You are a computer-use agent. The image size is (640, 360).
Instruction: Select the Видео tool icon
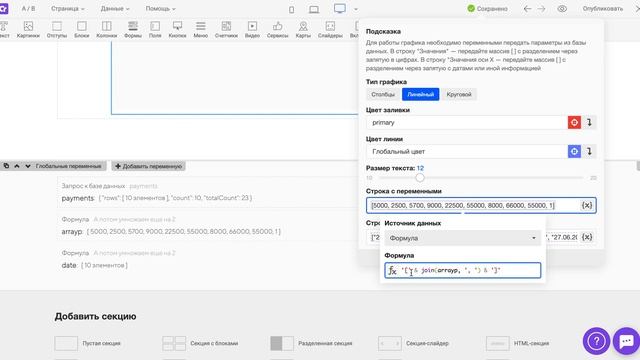pos(252,29)
